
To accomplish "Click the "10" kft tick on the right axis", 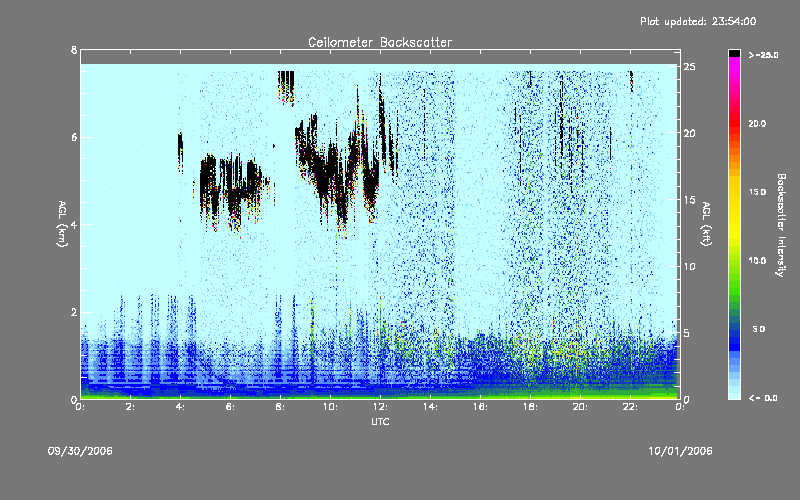I will (x=689, y=266).
